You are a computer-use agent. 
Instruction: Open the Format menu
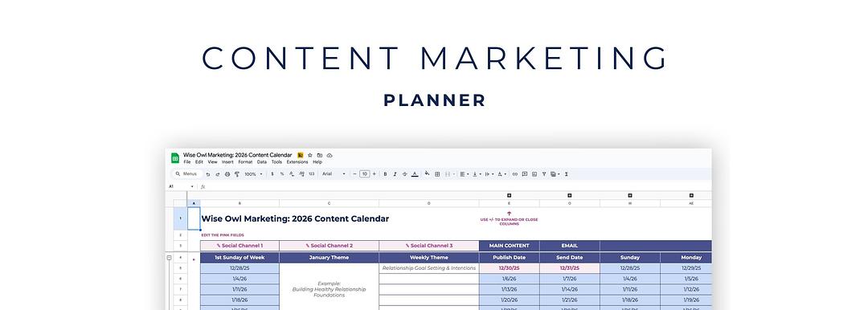(245, 162)
